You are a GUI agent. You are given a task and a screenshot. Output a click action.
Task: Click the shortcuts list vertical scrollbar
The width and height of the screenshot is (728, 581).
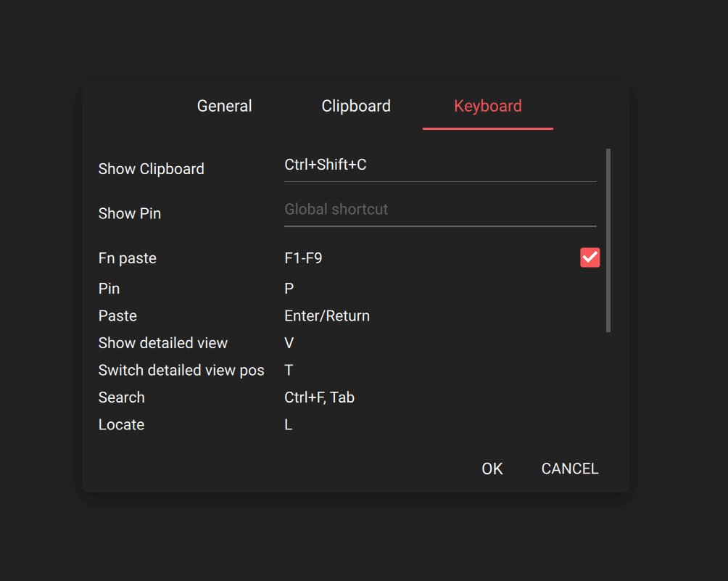pyautogui.click(x=608, y=239)
